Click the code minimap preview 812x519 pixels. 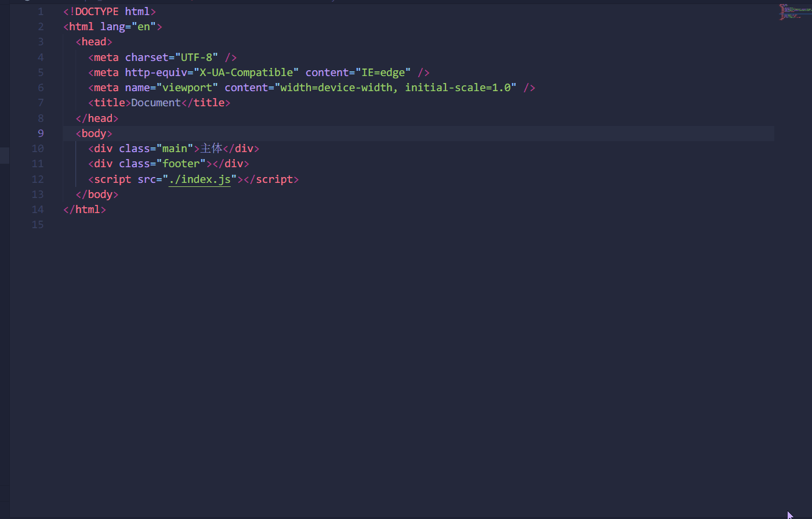(x=795, y=12)
